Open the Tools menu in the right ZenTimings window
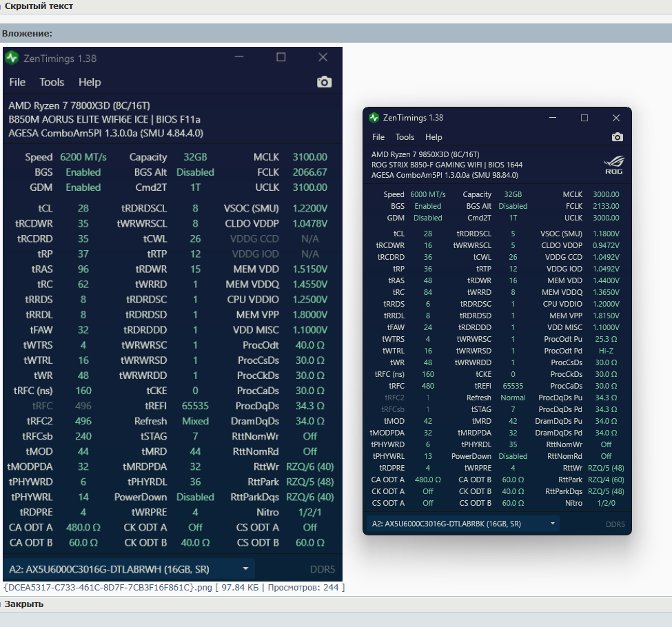Screen dimensions: 672x627 click(x=405, y=137)
